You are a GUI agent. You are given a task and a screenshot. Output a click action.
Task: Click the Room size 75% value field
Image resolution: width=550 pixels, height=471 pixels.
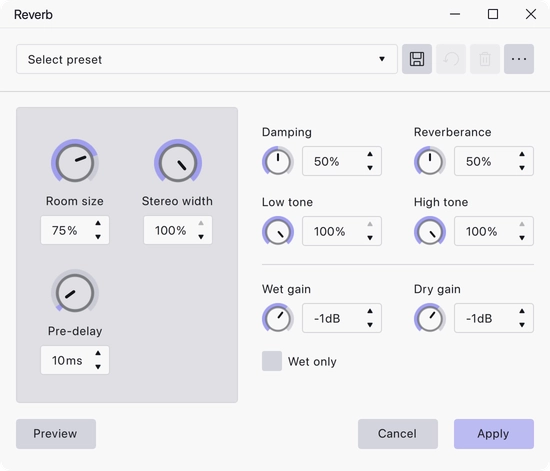75,230
